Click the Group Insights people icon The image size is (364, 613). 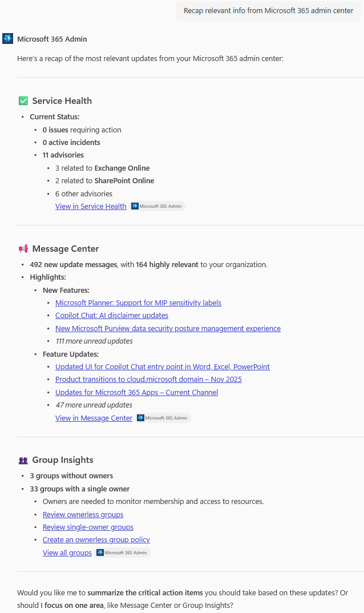pos(23,459)
